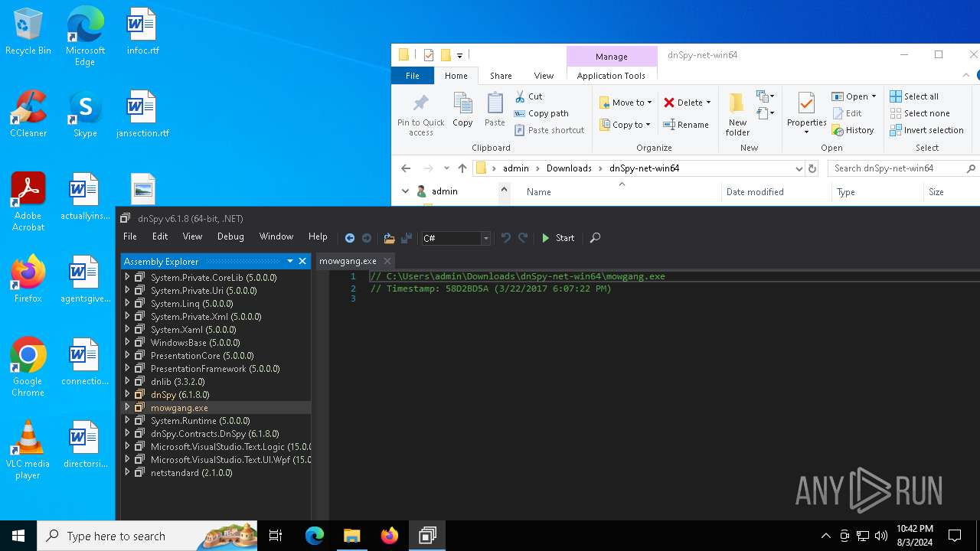Viewport: 980px width, 551px height.
Task: Open dnSpy Debug menu
Action: tap(230, 236)
